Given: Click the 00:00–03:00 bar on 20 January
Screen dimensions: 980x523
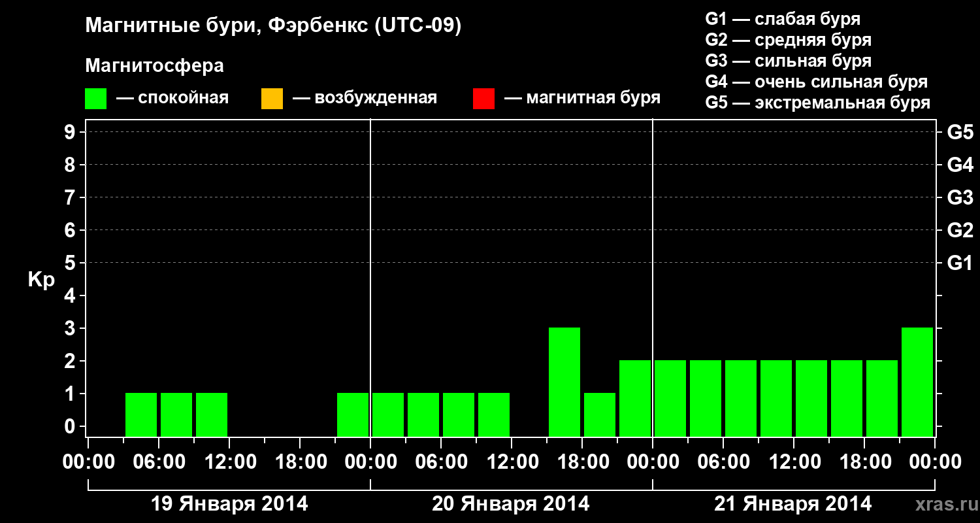Looking at the screenshot, I should 388,414.
